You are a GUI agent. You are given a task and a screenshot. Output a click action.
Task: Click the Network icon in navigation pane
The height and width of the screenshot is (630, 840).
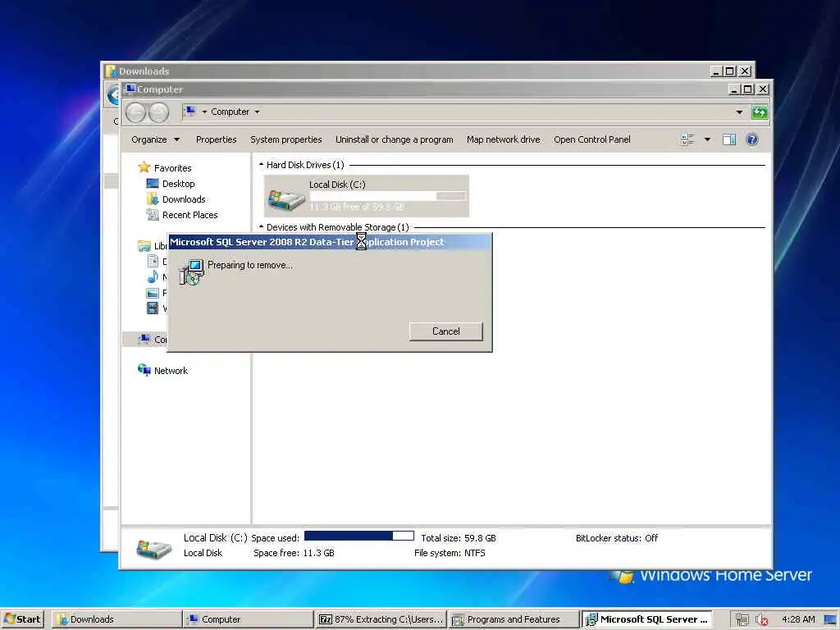click(144, 370)
